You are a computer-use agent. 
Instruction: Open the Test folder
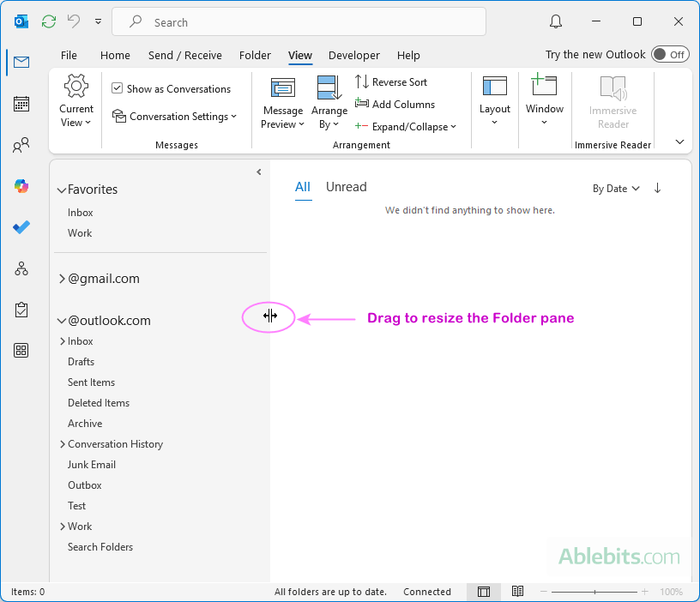77,506
